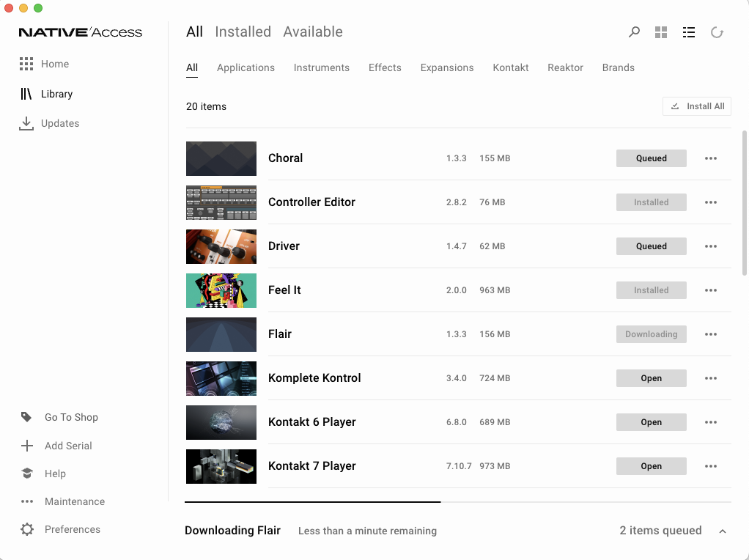Image resolution: width=749 pixels, height=560 pixels.
Task: Open more options for Flair
Action: pyautogui.click(x=711, y=334)
